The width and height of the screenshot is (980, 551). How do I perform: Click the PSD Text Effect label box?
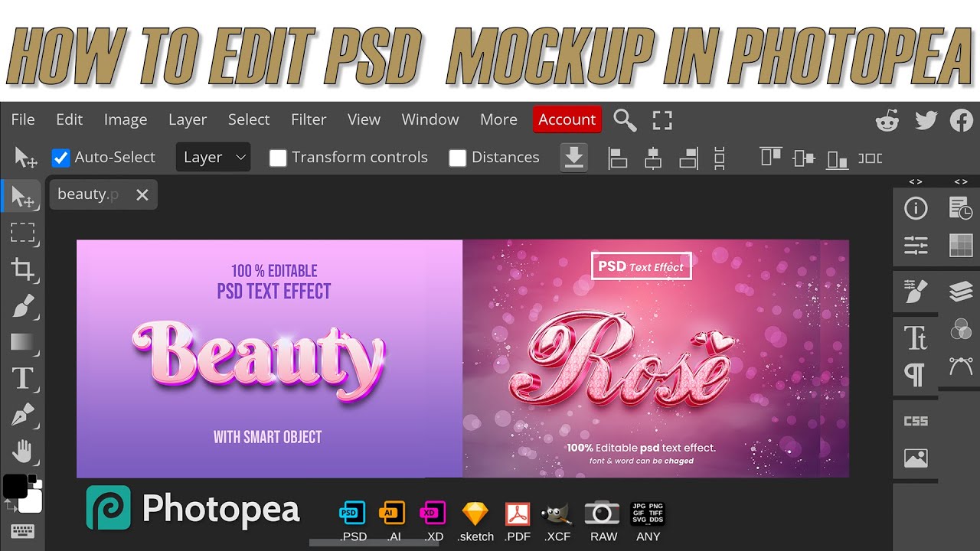tap(642, 266)
